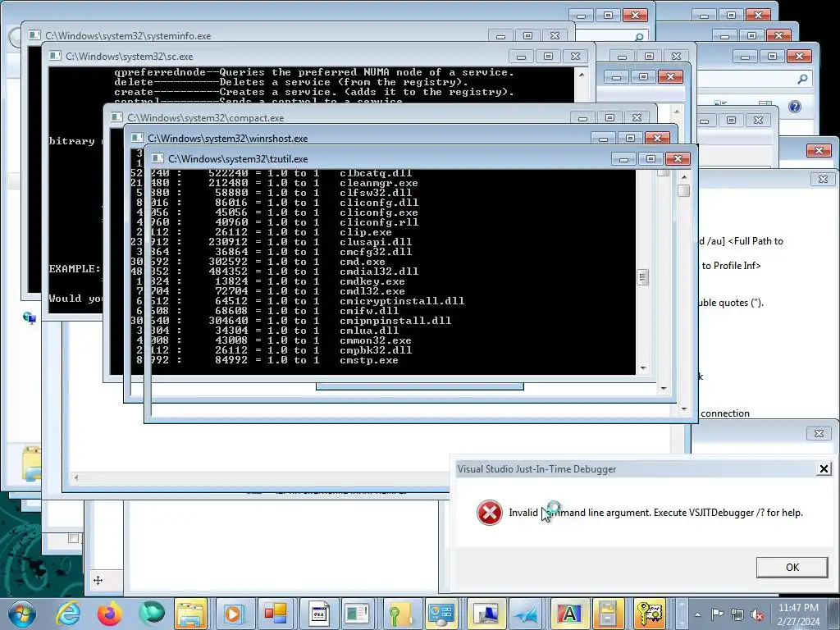The image size is (840, 630).
Task: Open the Windows Start menu
Action: point(21,614)
